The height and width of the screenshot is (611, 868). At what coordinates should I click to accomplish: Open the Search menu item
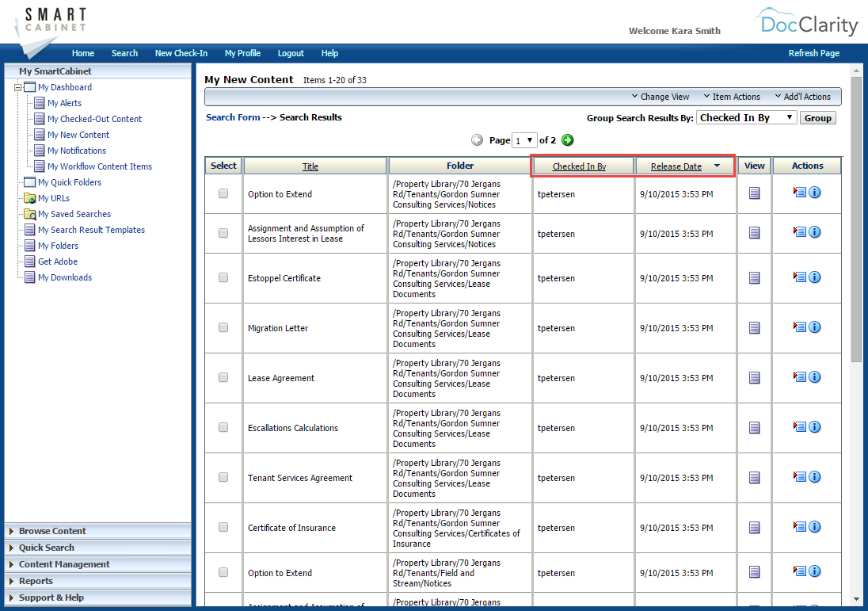click(x=124, y=53)
